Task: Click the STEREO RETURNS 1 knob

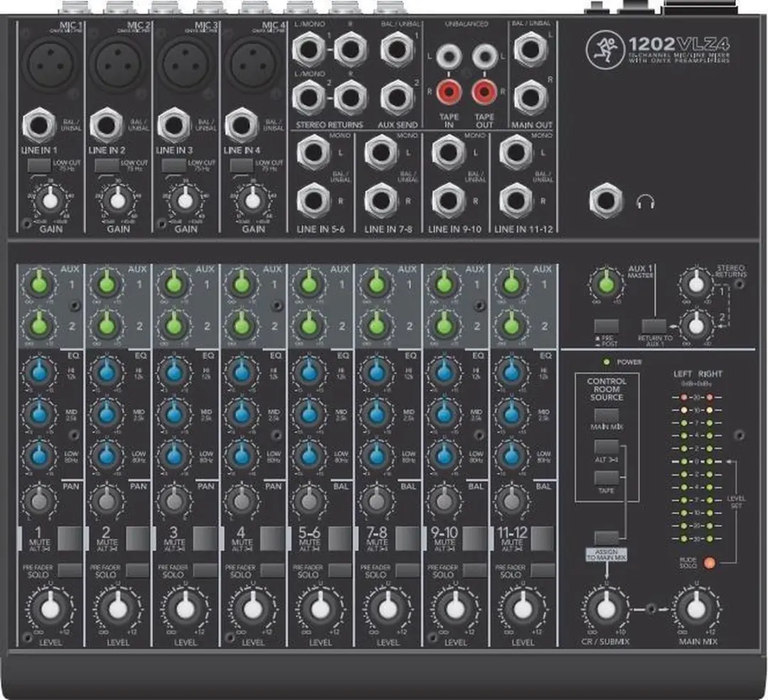Action: tap(696, 284)
